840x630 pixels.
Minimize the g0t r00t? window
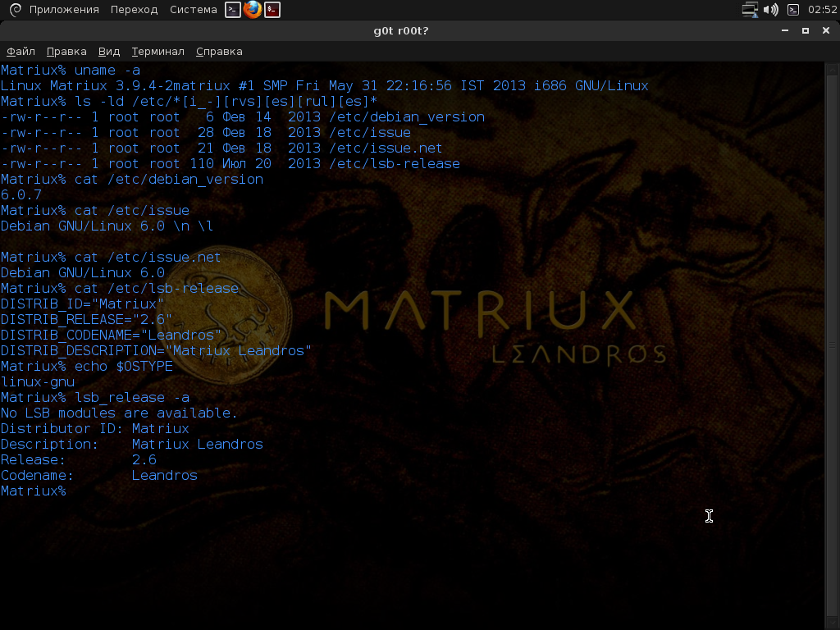[x=785, y=30]
